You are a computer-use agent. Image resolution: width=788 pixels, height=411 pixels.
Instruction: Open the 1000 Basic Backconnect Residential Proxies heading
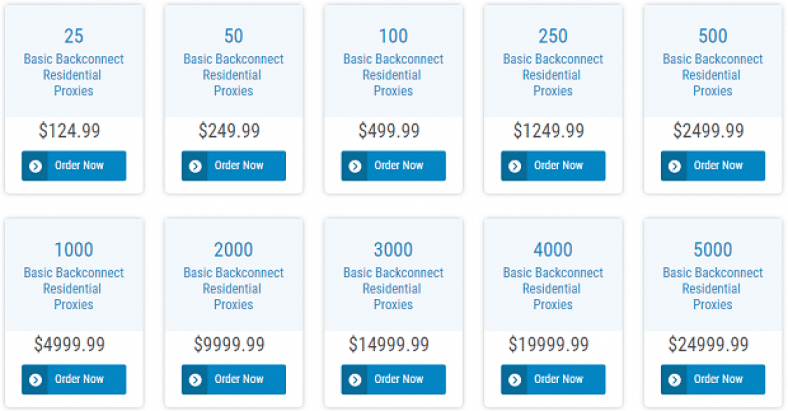pos(74,275)
